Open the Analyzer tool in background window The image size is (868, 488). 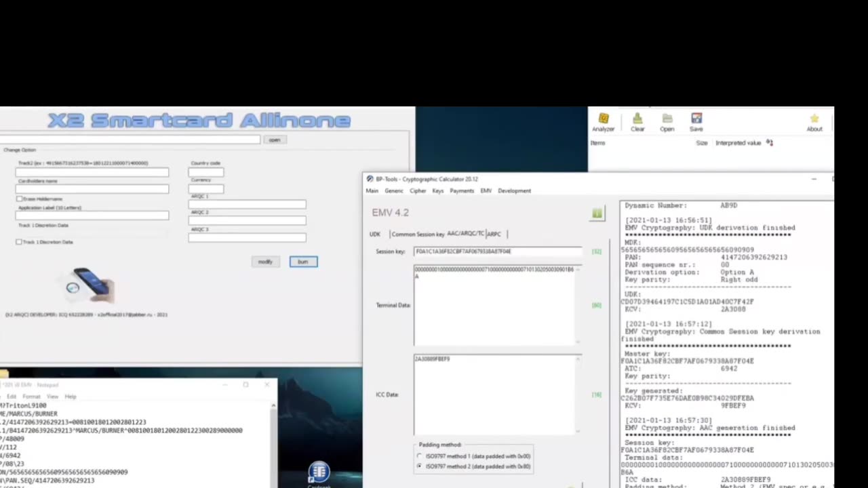coord(603,123)
